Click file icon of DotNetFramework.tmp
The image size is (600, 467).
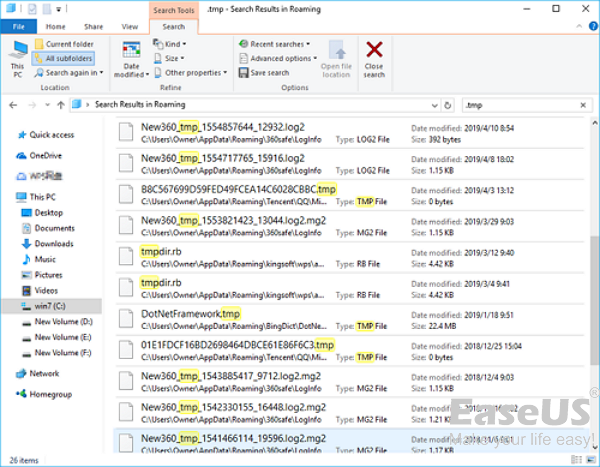click(126, 319)
